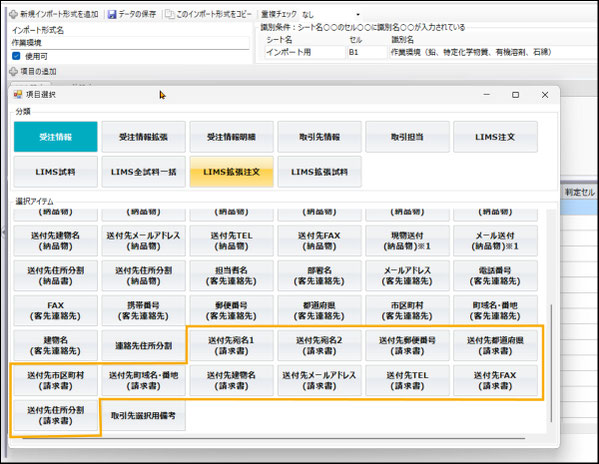Maximize the 項目選択 dialog
The width and height of the screenshot is (599, 464).
[515, 94]
